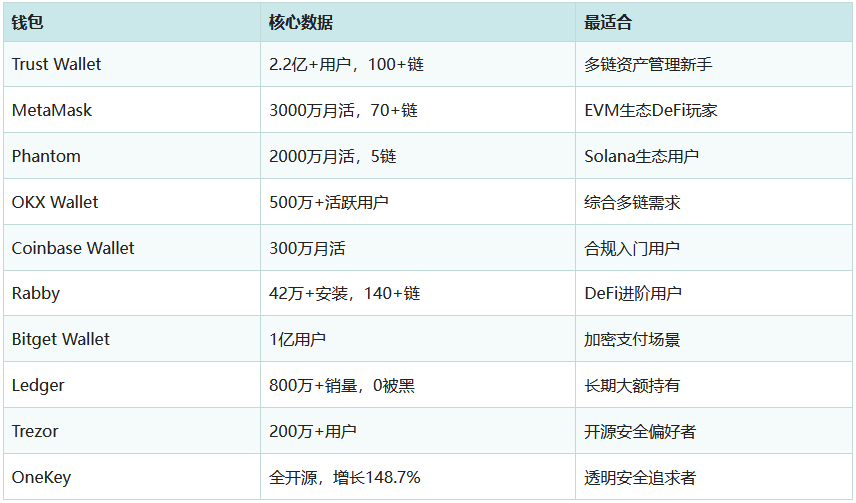Select the cell 长期大额持有

coord(714,384)
